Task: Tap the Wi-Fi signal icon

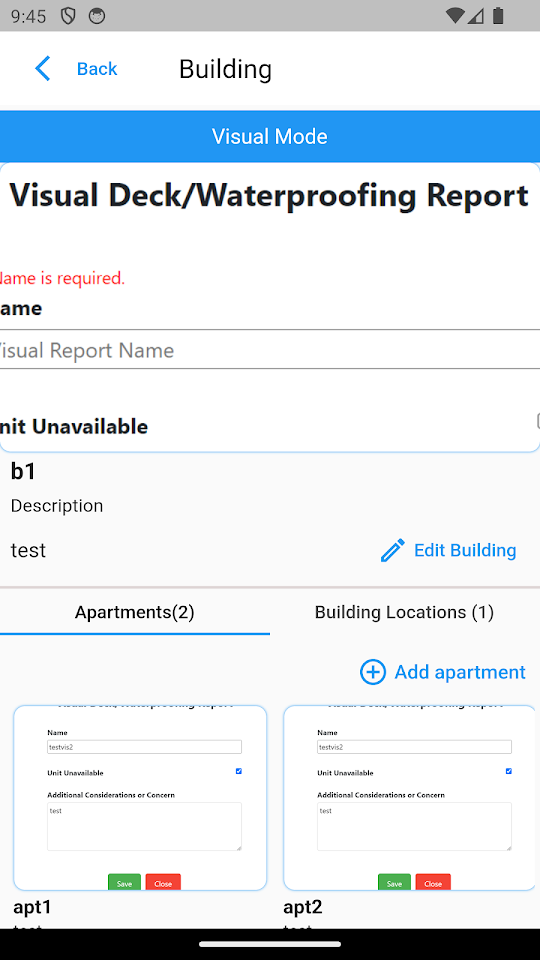Action: [455, 16]
